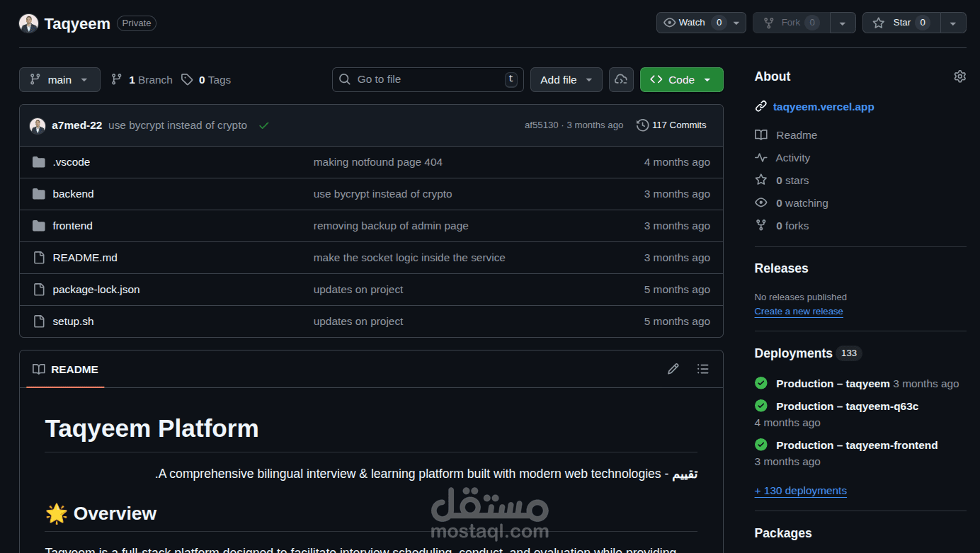Screen dimensions: 980x553
Task: Open commit hash af55130
Action: coord(541,125)
